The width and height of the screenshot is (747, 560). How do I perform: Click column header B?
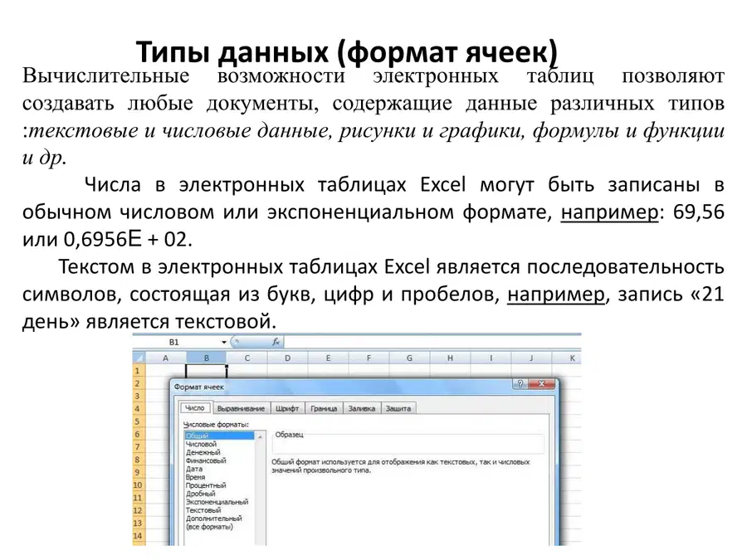(207, 358)
